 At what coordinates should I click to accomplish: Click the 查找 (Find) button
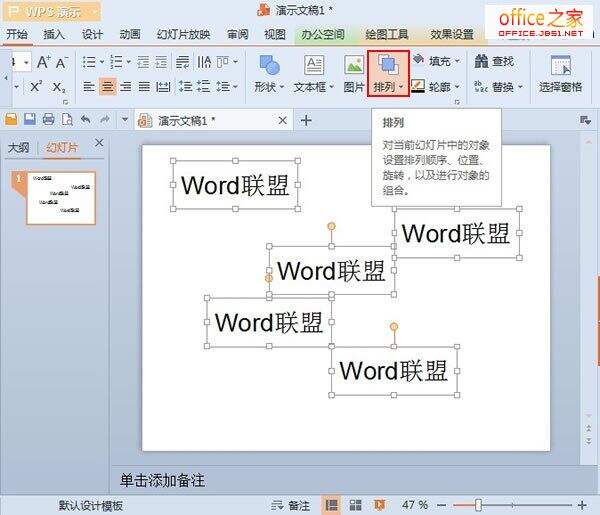[494, 61]
